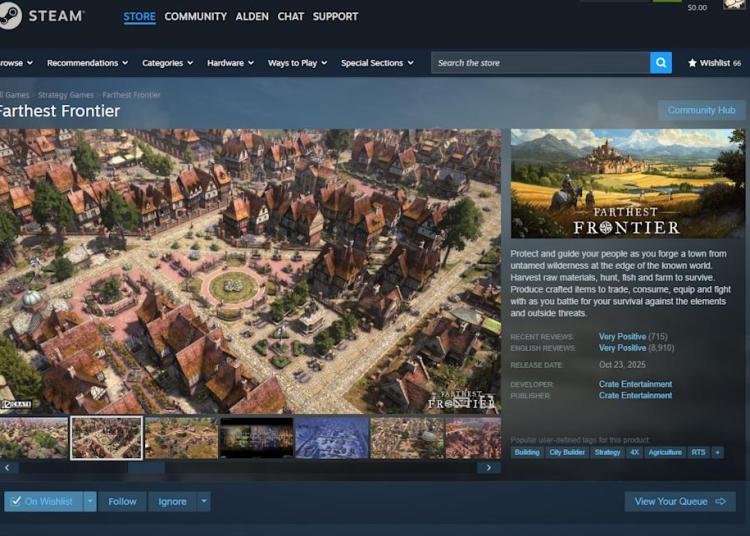The height and width of the screenshot is (536, 750).
Task: Click the Wishlist star icon
Action: point(692,63)
